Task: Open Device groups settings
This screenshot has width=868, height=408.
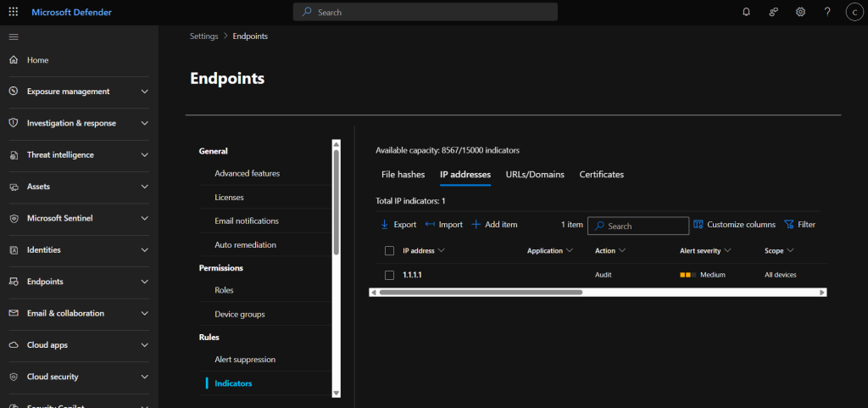Action: 240,315
